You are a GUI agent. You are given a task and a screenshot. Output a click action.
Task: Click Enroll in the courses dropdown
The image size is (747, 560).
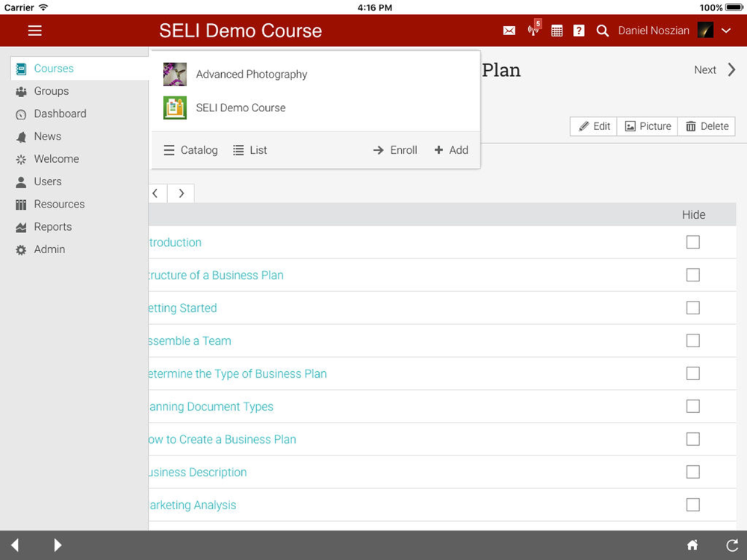coord(395,150)
